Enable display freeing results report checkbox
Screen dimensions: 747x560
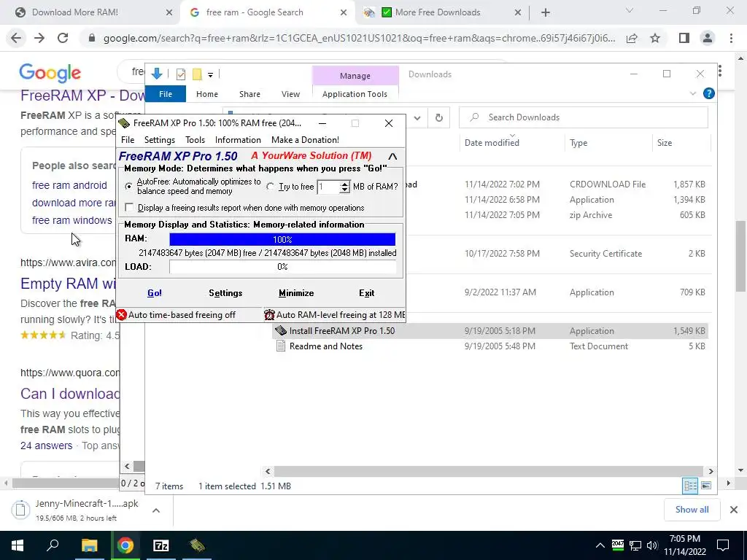coord(129,208)
